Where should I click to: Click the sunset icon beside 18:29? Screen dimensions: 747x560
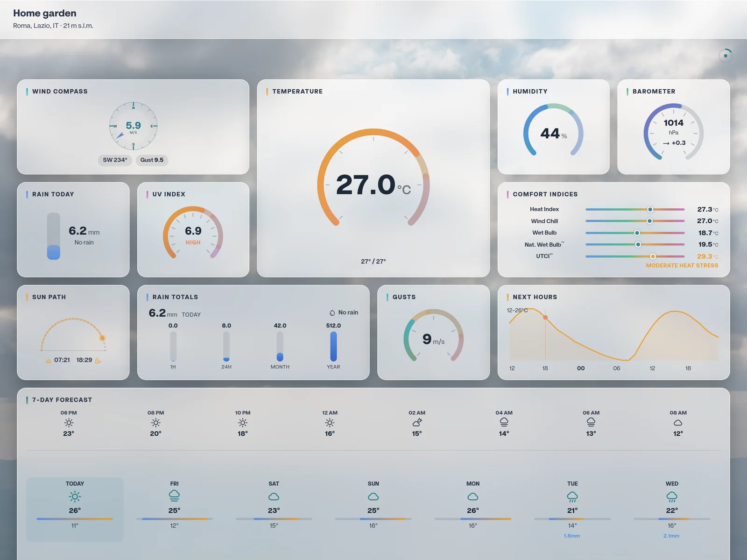coord(98,361)
